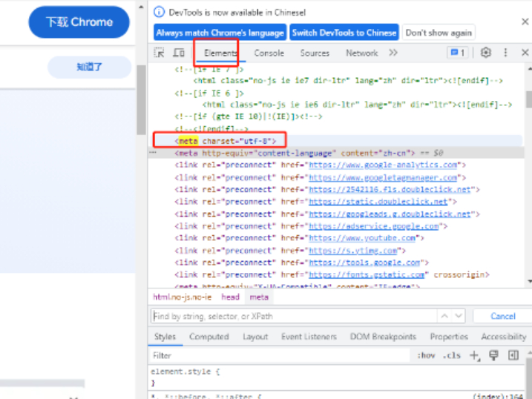Viewport: 532px width, 399px height.
Task: Click Don't show again button
Action: point(439,33)
